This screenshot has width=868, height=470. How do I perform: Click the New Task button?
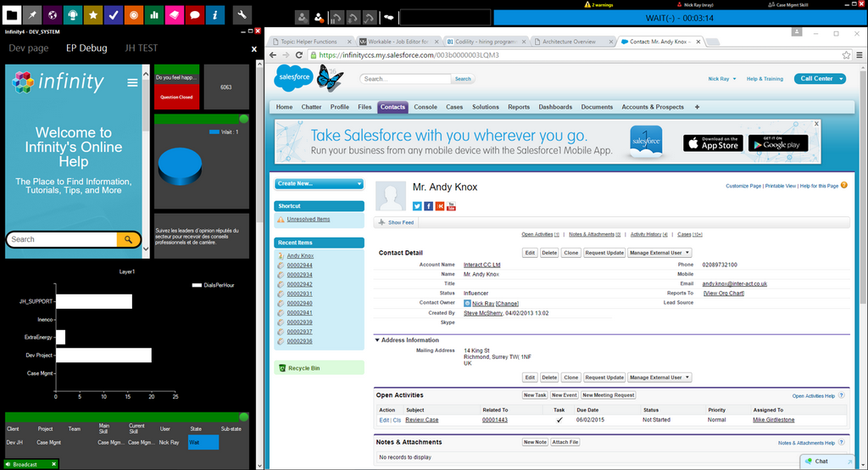tap(535, 395)
